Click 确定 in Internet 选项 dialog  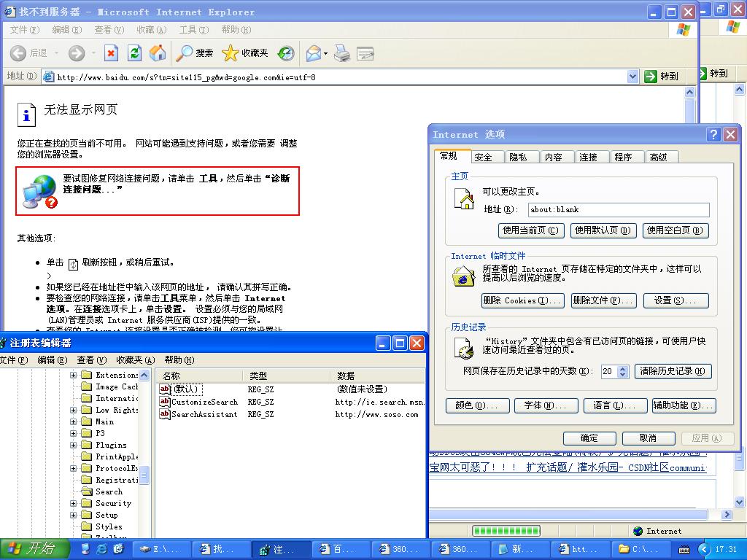tap(589, 438)
